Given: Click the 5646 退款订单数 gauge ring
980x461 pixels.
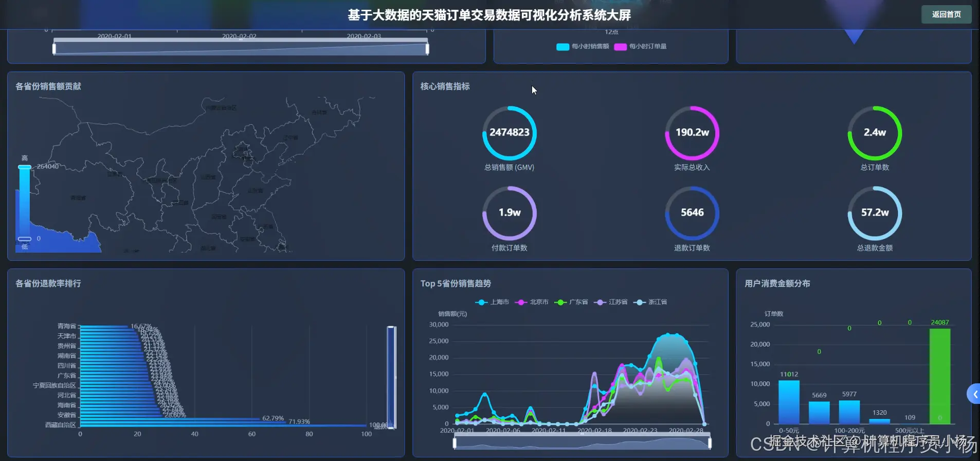Looking at the screenshot, I should click(x=692, y=213).
